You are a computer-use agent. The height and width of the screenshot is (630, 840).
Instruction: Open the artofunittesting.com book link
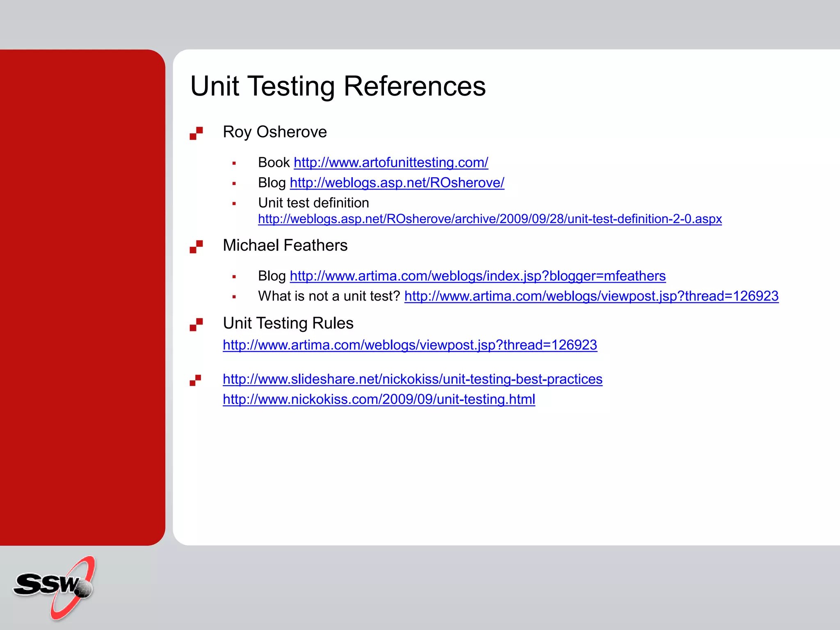390,162
